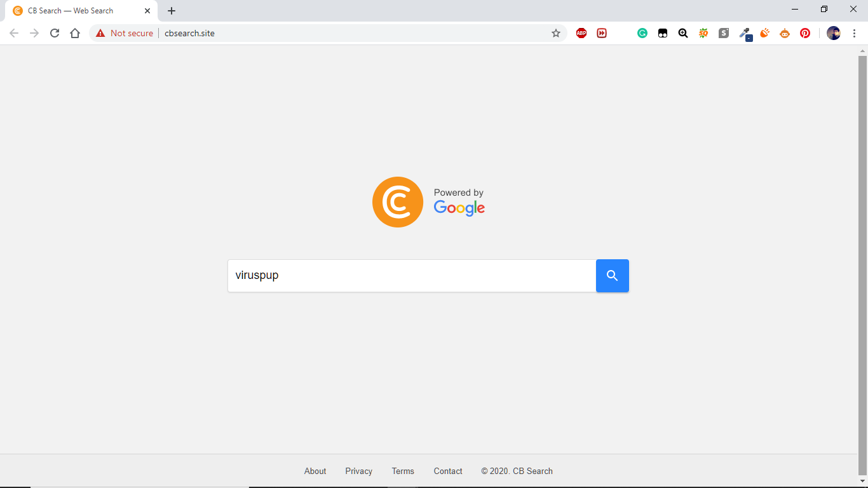868x488 pixels.
Task: Open the About page
Action: pos(315,471)
